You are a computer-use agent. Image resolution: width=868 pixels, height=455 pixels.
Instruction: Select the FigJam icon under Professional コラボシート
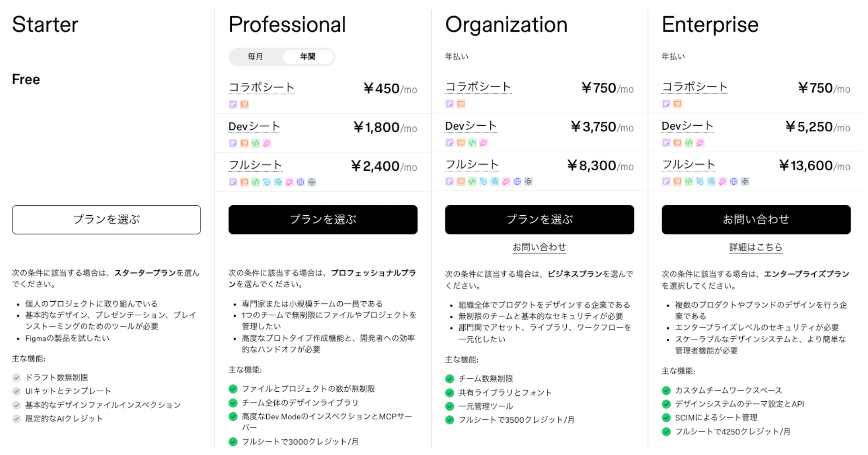coord(233,104)
